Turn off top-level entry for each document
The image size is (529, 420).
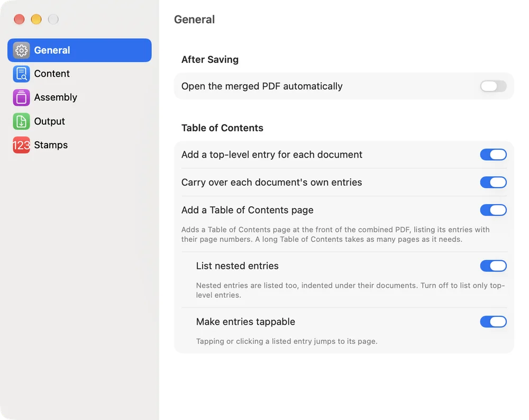(493, 154)
